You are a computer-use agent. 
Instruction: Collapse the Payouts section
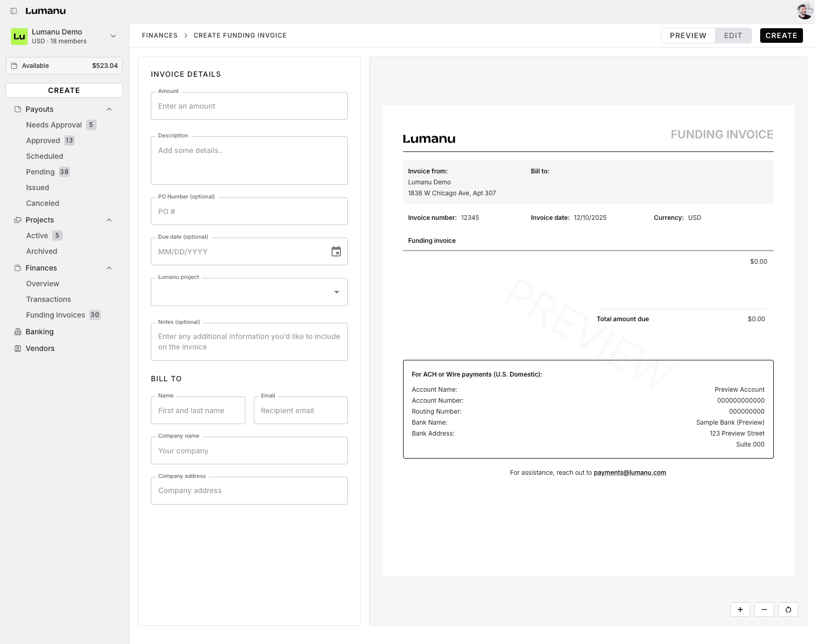coord(109,109)
